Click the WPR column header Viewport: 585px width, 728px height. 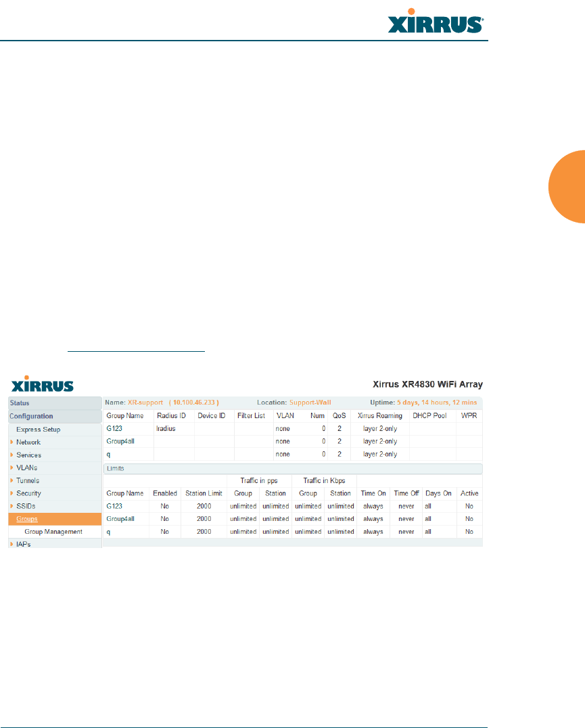(469, 415)
